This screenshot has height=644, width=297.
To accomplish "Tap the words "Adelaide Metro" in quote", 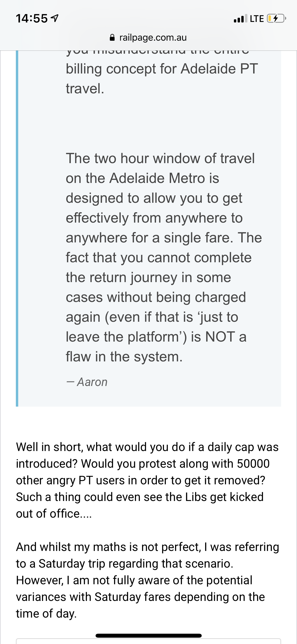I will pyautogui.click(x=158, y=178).
